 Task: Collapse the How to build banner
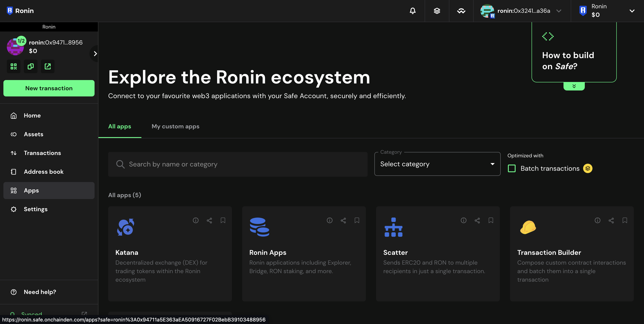(x=574, y=86)
